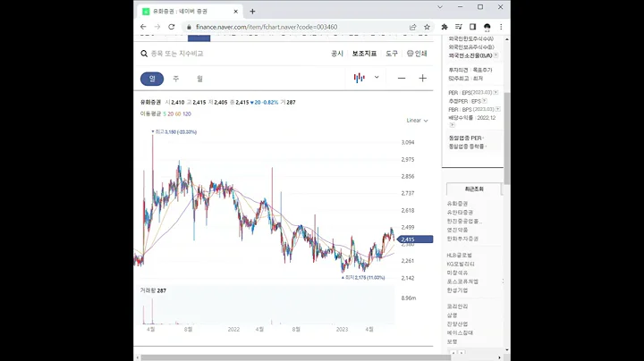Click the 거래량 287 volume label
This screenshot has height=361, width=644.
coord(153,290)
